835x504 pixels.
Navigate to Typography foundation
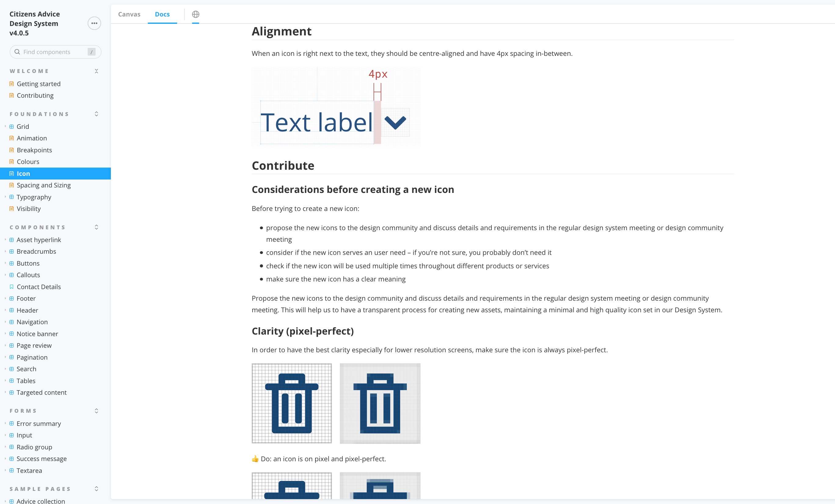[34, 196]
